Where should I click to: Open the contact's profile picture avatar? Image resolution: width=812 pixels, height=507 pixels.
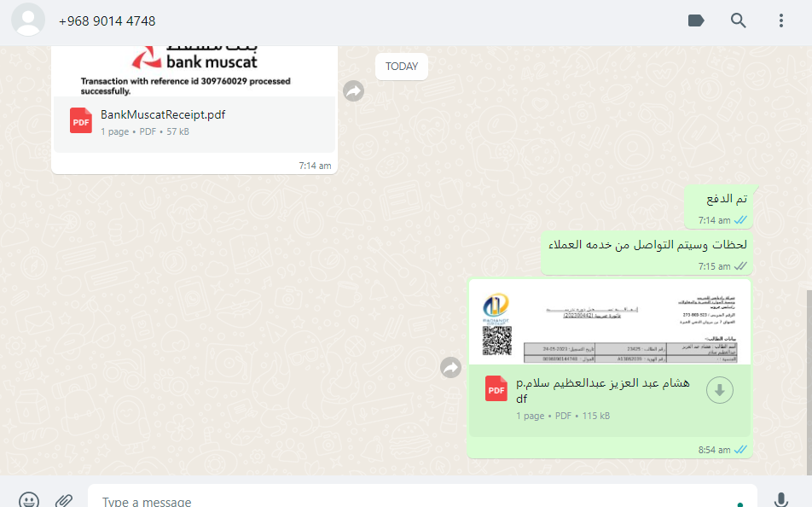pyautogui.click(x=28, y=20)
